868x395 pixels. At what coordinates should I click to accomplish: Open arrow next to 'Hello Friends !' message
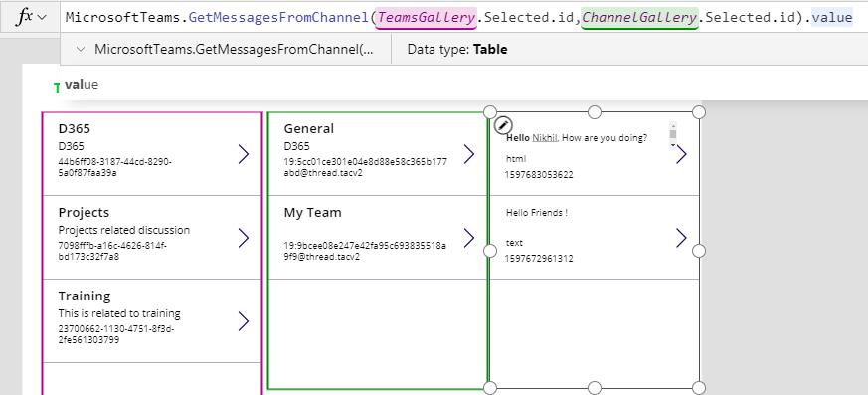click(x=681, y=238)
